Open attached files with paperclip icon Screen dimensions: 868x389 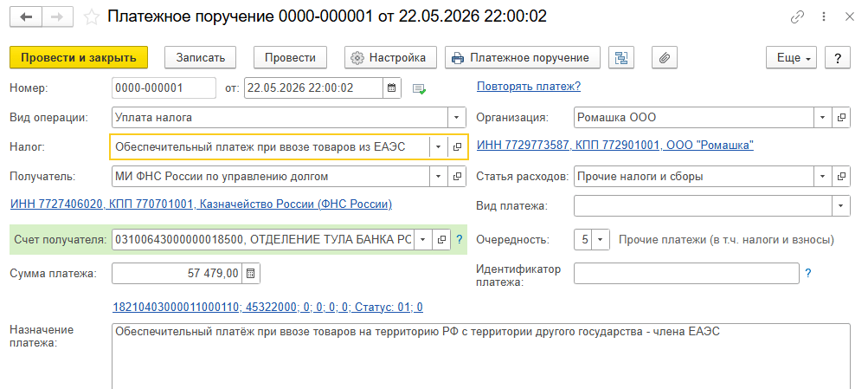point(665,58)
